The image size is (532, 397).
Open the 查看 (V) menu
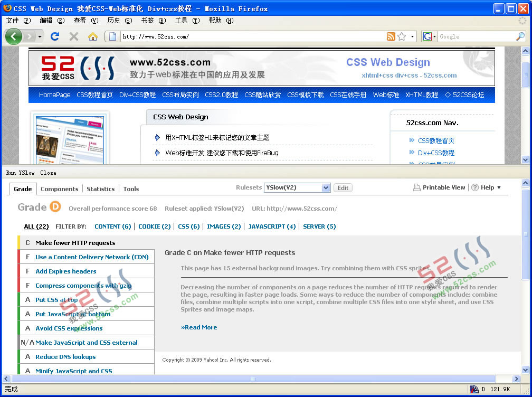pyautogui.click(x=86, y=21)
